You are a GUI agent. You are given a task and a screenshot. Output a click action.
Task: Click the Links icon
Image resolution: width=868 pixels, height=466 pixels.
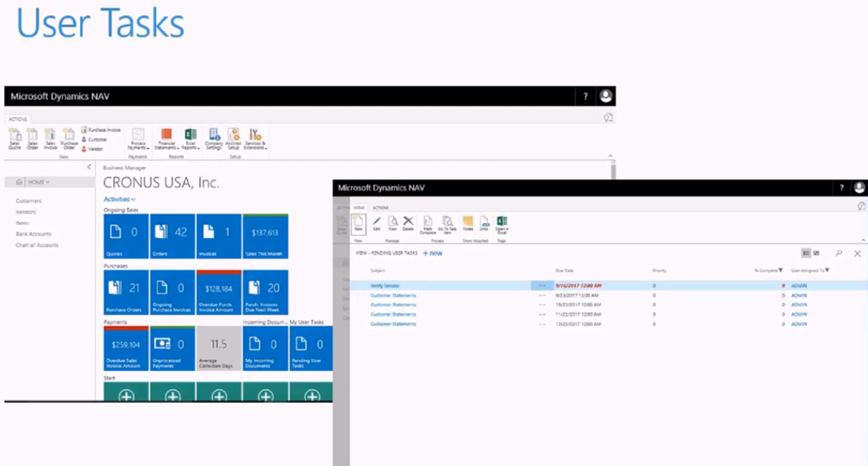484,223
